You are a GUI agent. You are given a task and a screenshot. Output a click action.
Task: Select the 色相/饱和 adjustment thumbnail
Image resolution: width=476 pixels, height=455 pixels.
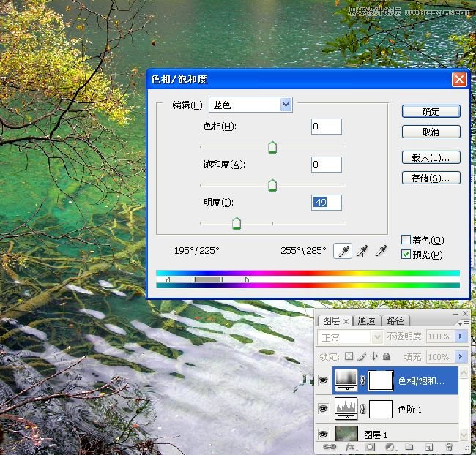click(346, 380)
